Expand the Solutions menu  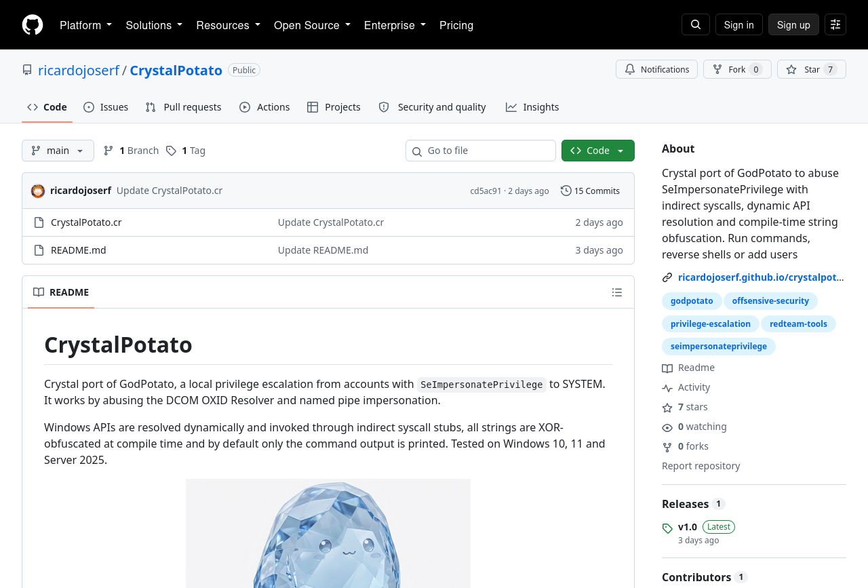(154, 25)
